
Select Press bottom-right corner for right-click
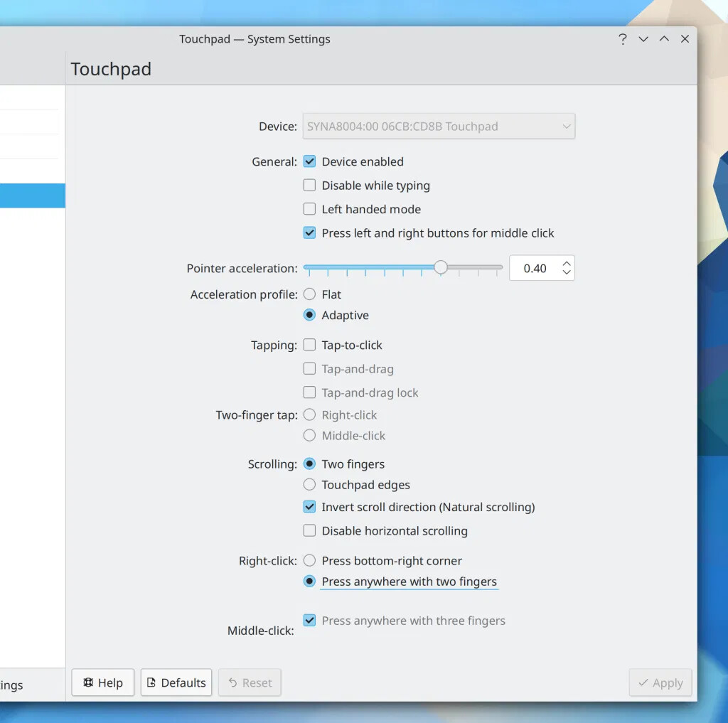pyautogui.click(x=309, y=561)
